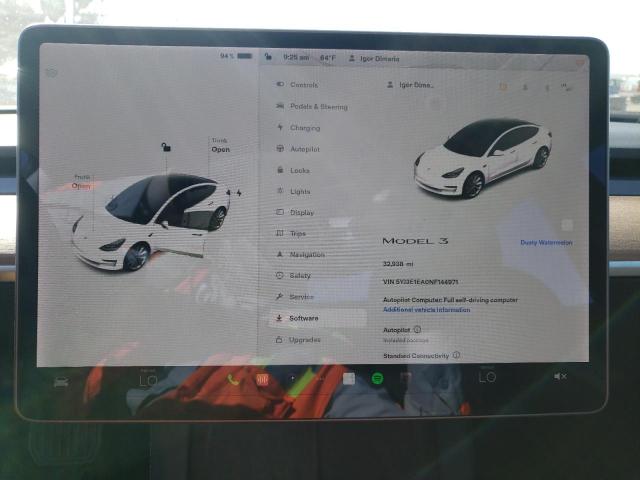Open the Upgrades menu
Screen dimensions: 640x480
298,339
